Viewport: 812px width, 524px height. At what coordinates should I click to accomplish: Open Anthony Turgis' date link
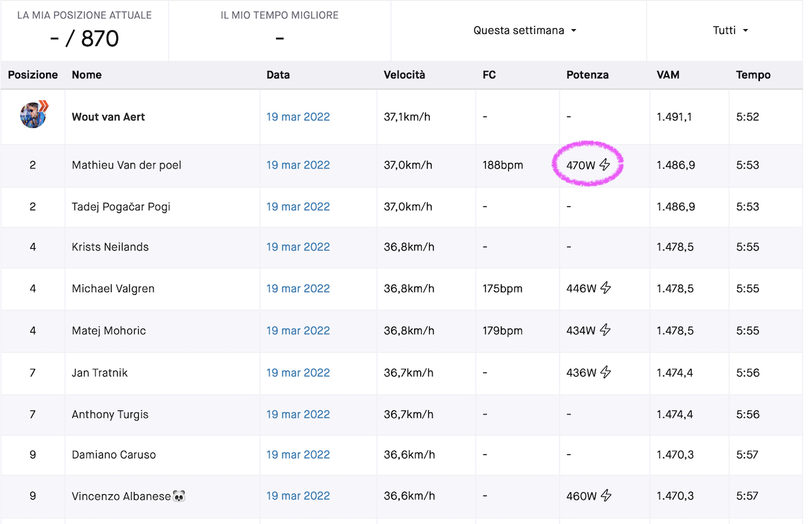click(298, 414)
